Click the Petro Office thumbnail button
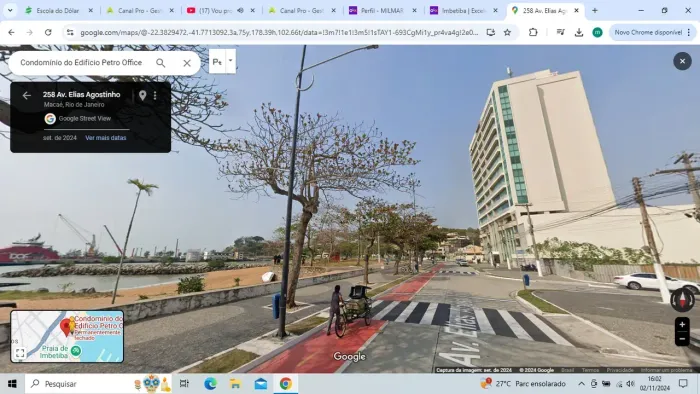700x394 pixels. [x=217, y=62]
